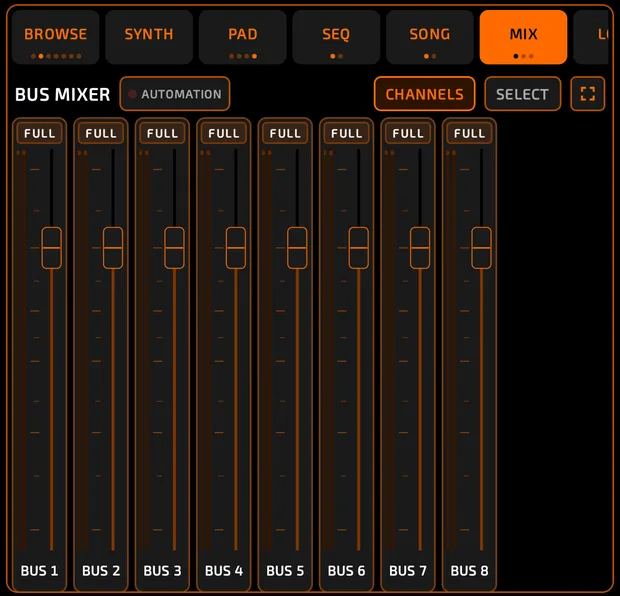Toggle FULL mode on BUS 2

[101, 133]
